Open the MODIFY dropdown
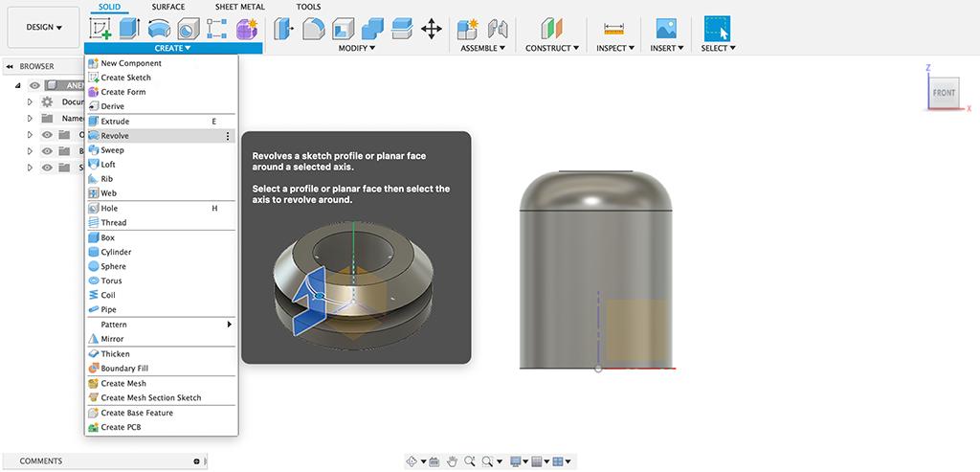The width and height of the screenshot is (980, 472). point(357,48)
